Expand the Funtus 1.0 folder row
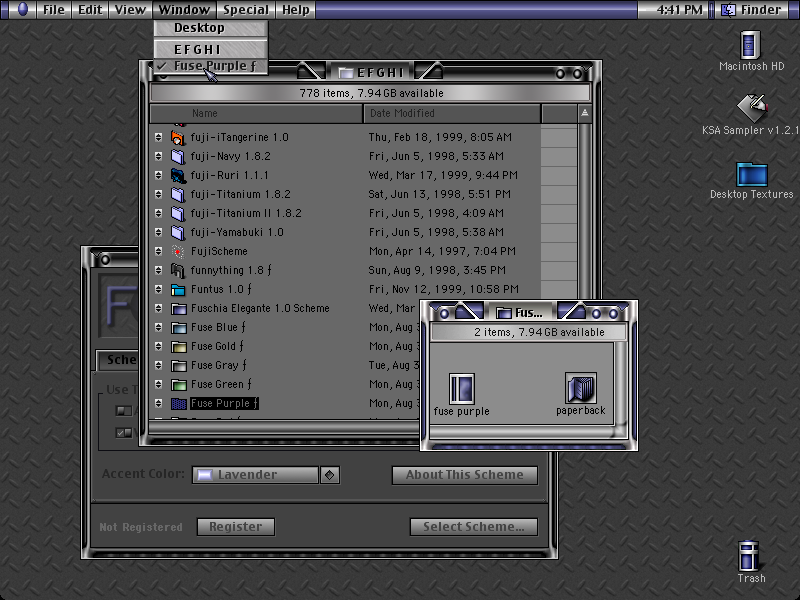Viewport: 800px width, 600px height. click(159, 289)
